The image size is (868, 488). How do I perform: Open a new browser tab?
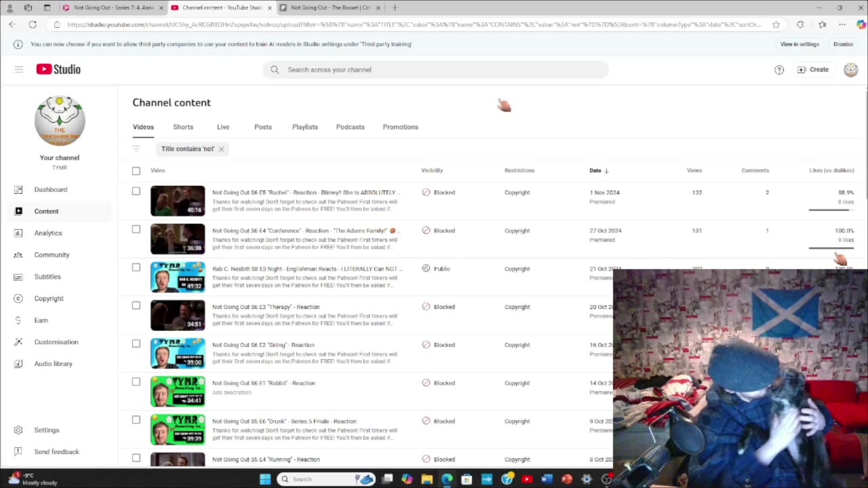click(395, 7)
